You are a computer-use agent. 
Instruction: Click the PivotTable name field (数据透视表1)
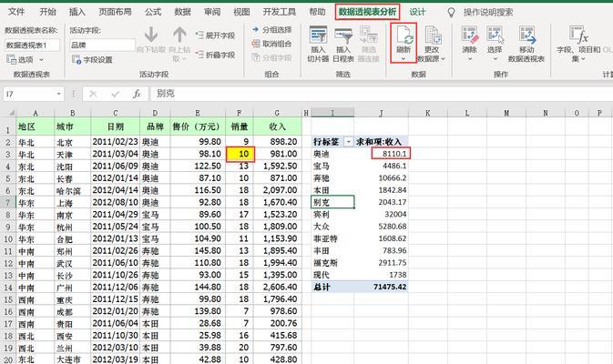point(33,45)
